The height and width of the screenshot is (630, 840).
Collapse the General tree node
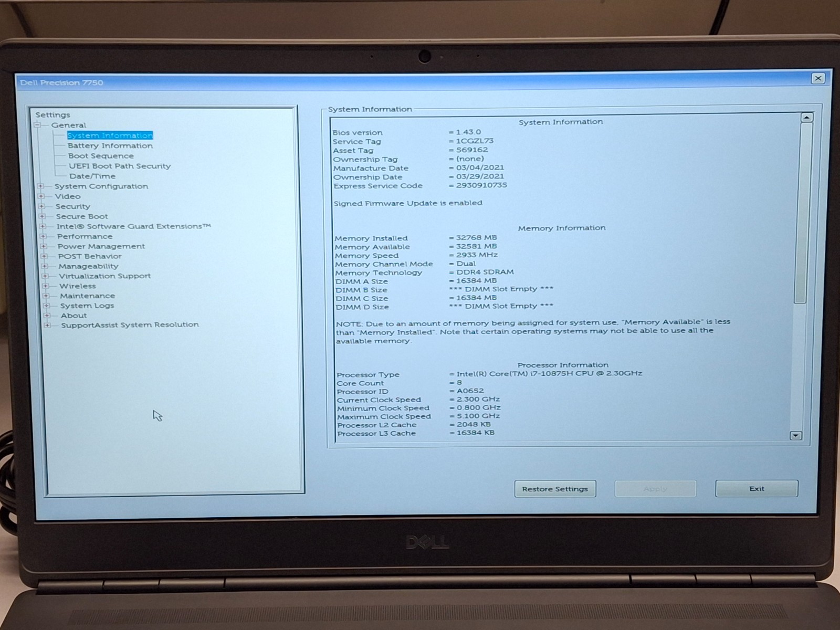38,125
